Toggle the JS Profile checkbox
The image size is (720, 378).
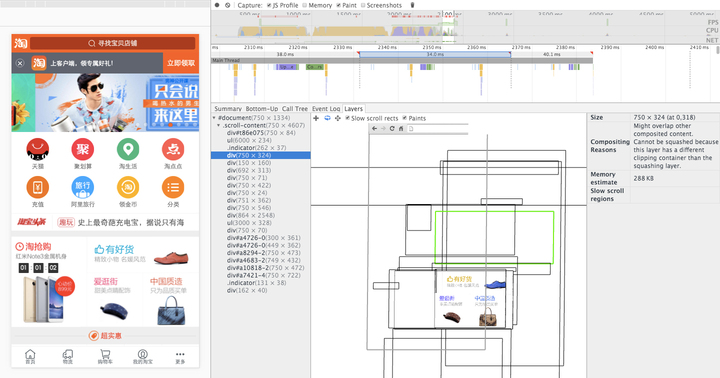point(269,5)
